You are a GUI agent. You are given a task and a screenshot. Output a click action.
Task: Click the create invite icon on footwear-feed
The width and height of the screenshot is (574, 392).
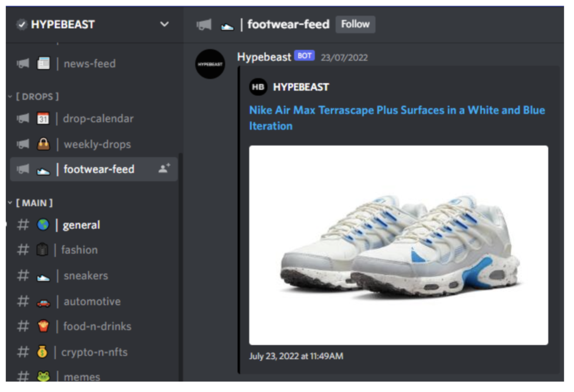(164, 169)
